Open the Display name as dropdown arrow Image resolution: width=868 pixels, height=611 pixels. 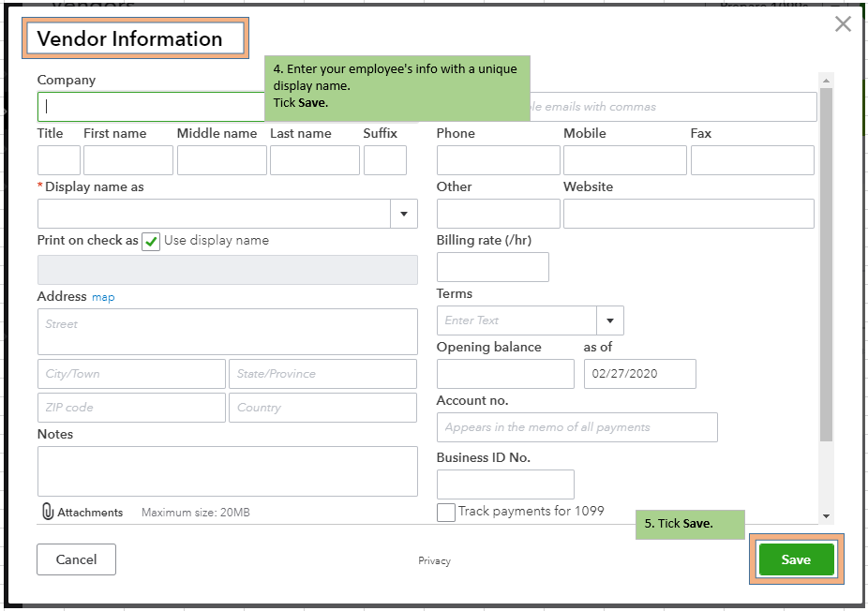[x=404, y=214]
